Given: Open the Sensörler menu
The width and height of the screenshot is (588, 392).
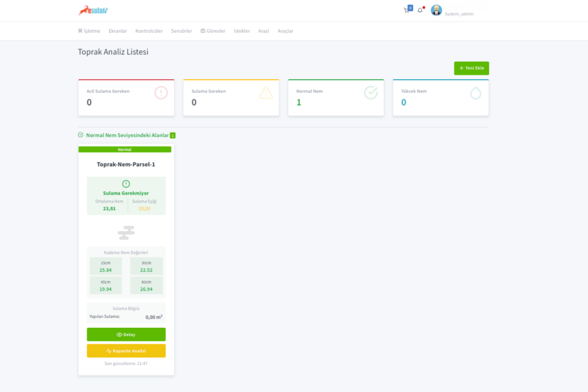Looking at the screenshot, I should point(181,31).
